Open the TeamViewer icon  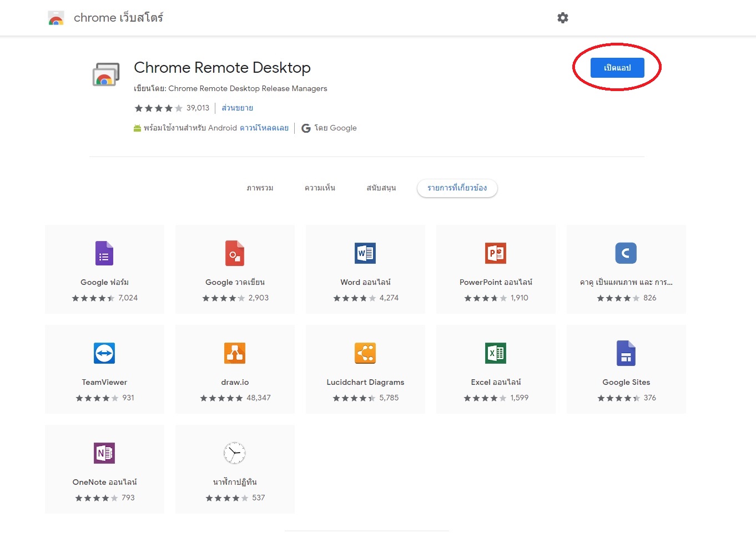(x=104, y=353)
